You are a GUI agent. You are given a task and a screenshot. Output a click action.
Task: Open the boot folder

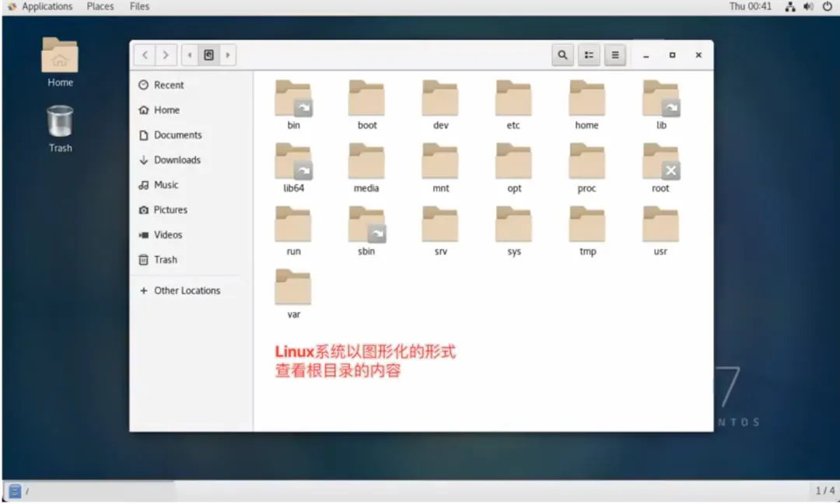point(366,104)
